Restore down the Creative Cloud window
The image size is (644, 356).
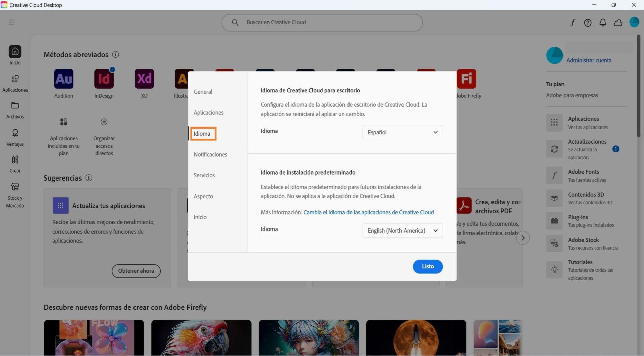point(613,5)
